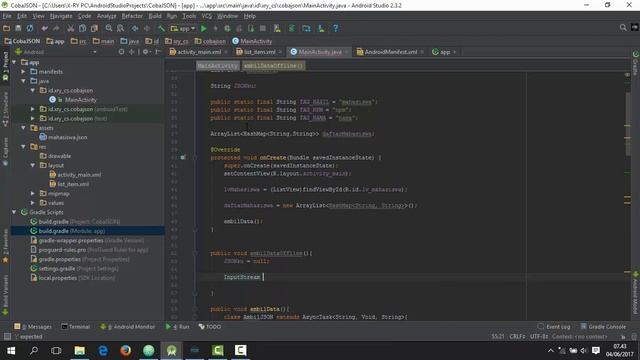The image size is (640, 360).
Task: Click the Copy toolbar icon
Action: point(82,28)
